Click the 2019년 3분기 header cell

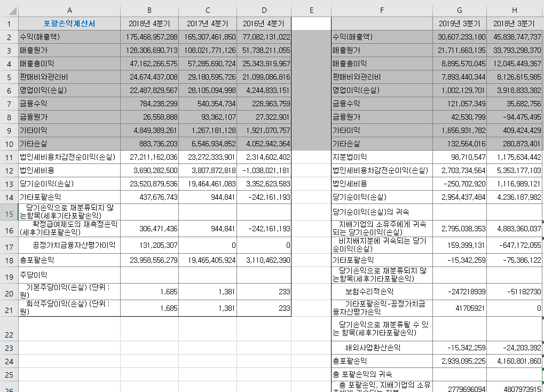click(x=460, y=23)
